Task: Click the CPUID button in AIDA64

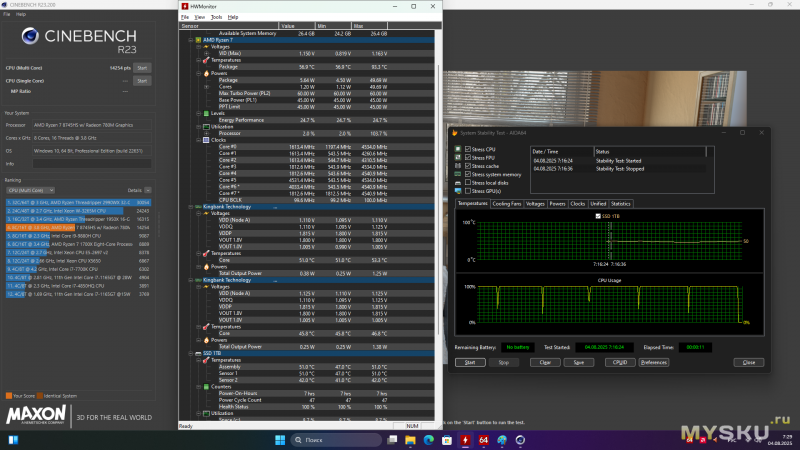Action: pos(620,362)
